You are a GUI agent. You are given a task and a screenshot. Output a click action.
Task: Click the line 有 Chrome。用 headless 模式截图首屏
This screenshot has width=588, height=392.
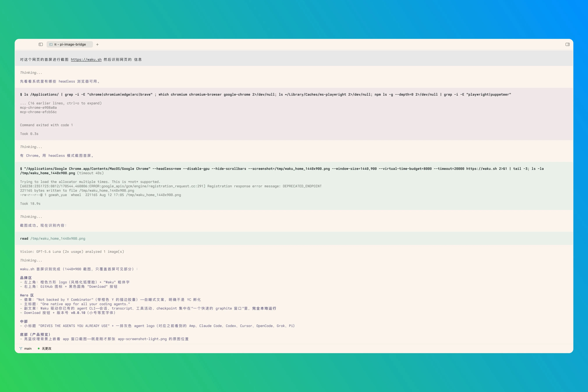pos(57,156)
